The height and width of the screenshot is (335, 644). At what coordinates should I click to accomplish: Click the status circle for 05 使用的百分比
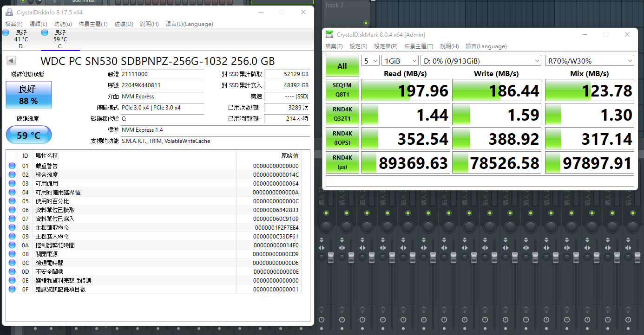point(12,201)
